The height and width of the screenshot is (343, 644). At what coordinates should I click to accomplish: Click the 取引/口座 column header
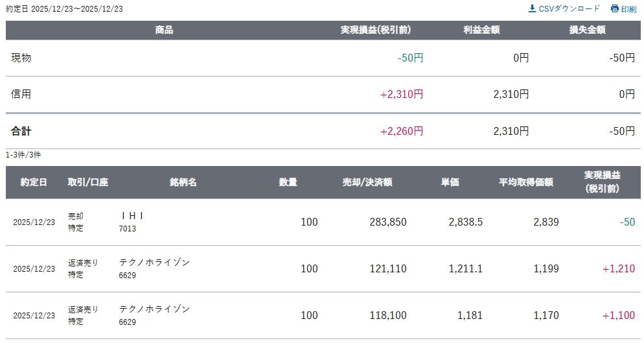pyautogui.click(x=87, y=182)
